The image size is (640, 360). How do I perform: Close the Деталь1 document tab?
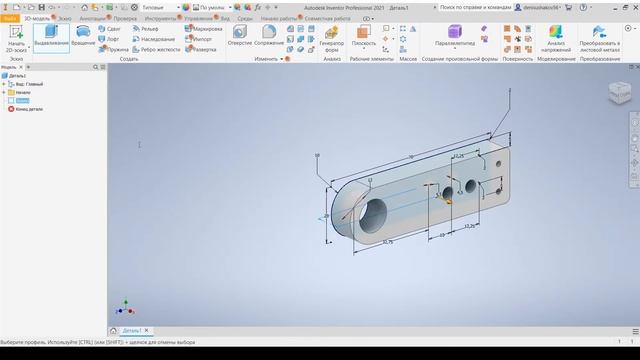(147, 331)
